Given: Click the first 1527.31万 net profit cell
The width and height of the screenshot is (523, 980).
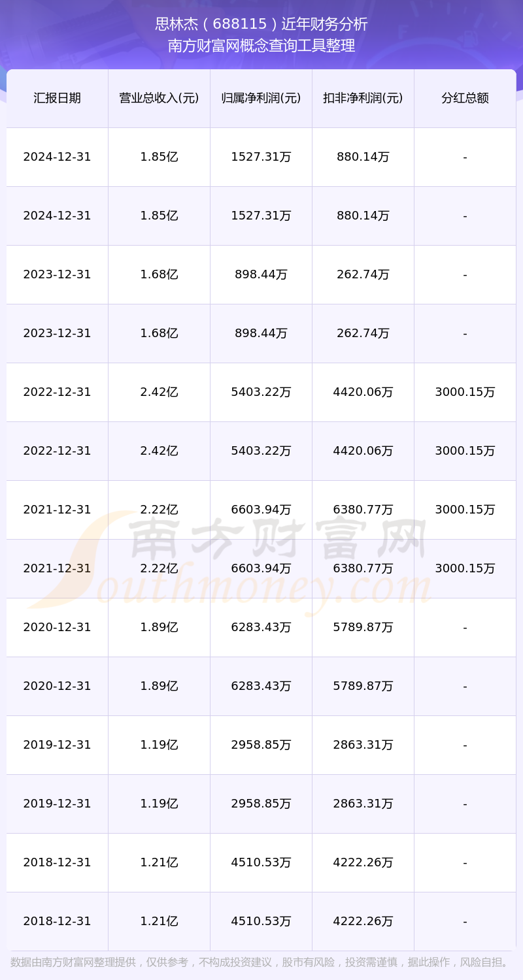Looking at the screenshot, I should [261, 157].
